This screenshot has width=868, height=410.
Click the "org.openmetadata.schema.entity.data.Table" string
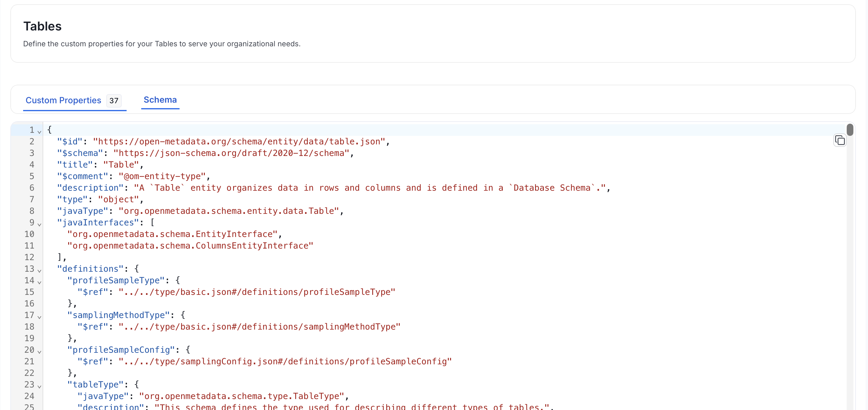click(x=229, y=211)
